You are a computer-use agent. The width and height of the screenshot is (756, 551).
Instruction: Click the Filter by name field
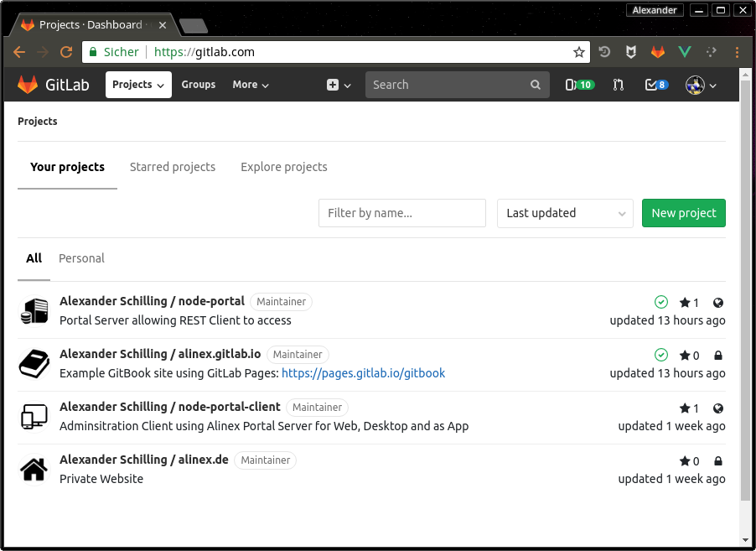click(x=401, y=213)
